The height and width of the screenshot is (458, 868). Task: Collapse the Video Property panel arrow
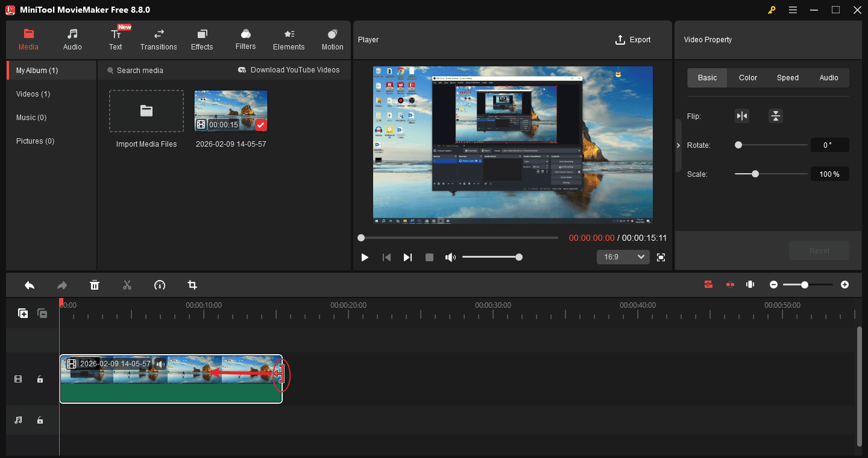(678, 145)
